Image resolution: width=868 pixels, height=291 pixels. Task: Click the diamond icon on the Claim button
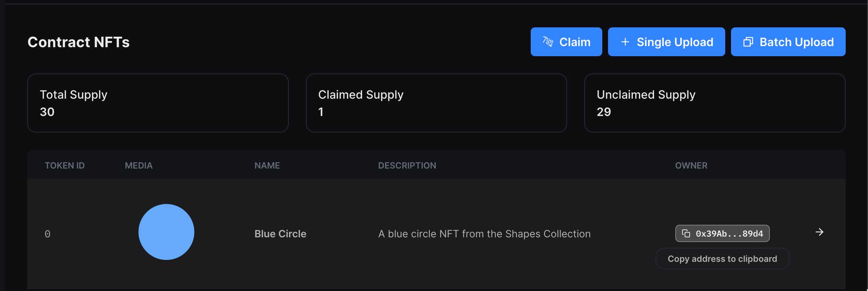[x=548, y=42]
